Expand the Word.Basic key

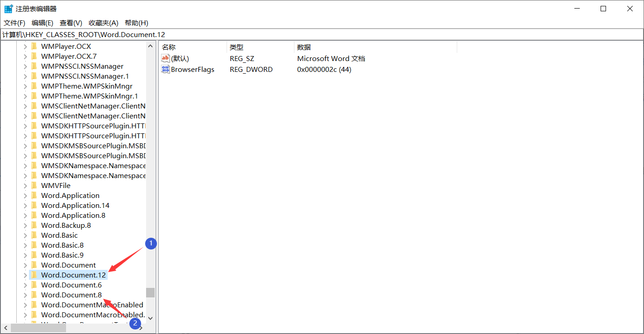click(x=25, y=235)
